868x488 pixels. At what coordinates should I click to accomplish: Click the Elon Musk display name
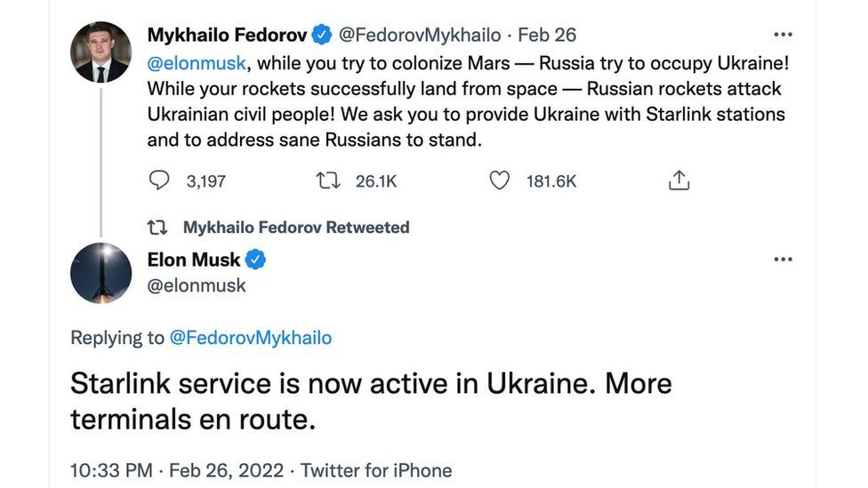click(193, 260)
